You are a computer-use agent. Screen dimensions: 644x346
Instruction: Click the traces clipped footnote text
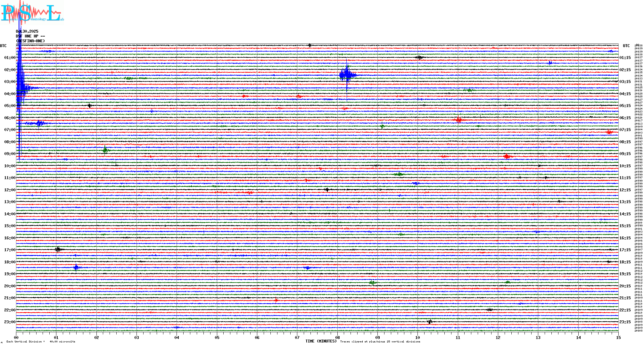coord(380,342)
